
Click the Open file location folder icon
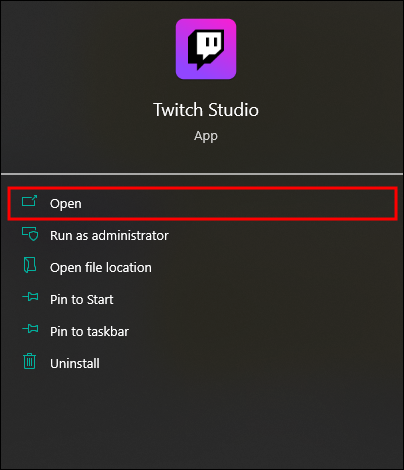point(30,265)
